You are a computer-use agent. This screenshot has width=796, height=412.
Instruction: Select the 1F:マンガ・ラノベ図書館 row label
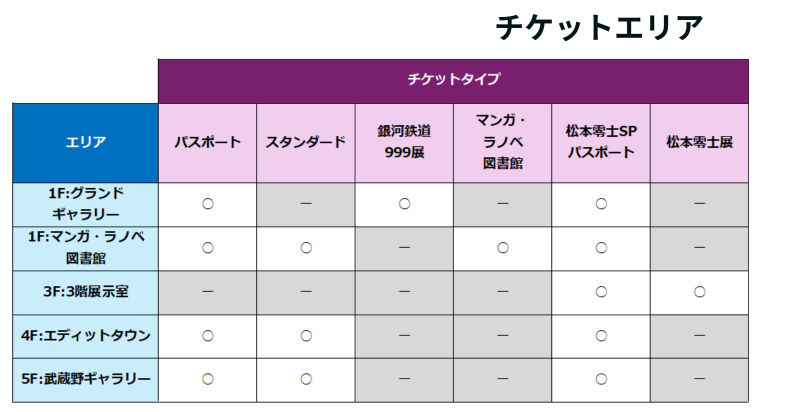85,248
